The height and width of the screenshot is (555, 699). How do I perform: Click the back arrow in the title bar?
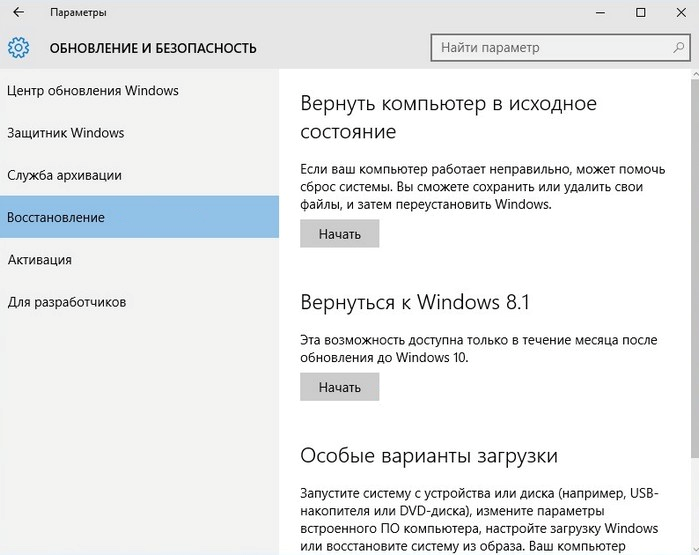click(x=18, y=13)
